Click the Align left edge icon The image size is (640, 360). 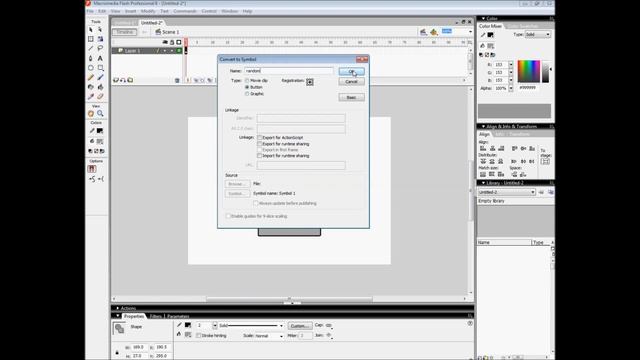coord(483,149)
